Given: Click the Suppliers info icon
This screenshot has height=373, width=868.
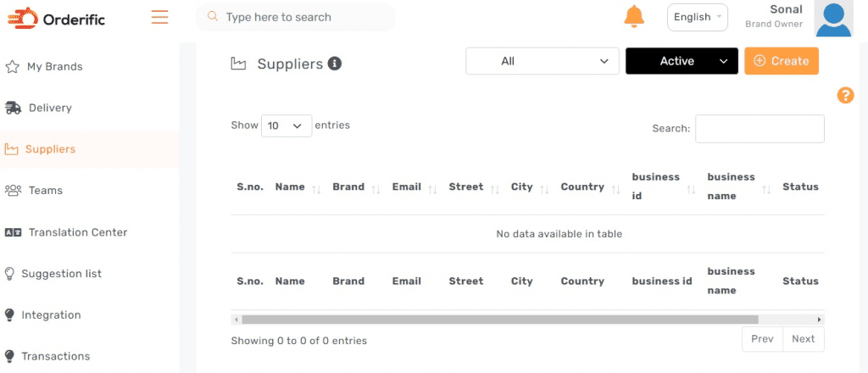Looking at the screenshot, I should [335, 64].
